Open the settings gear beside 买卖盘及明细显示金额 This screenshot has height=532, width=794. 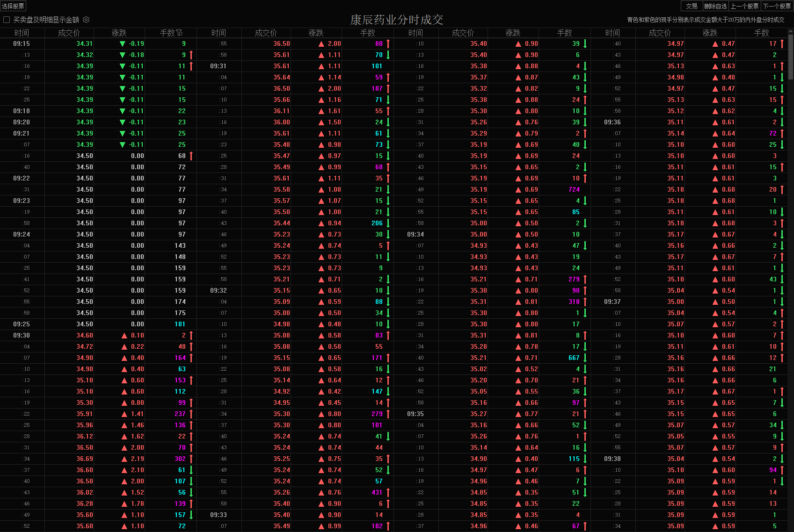pyautogui.click(x=86, y=20)
